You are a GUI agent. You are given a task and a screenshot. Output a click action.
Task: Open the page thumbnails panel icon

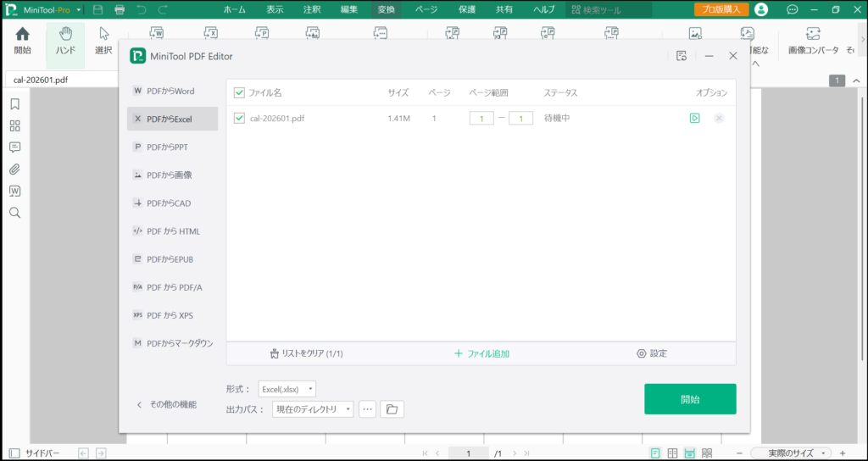click(15, 125)
